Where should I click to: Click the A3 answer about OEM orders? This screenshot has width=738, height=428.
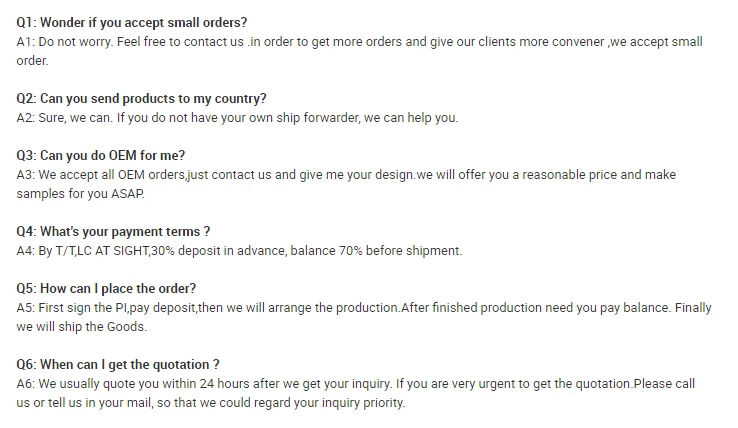click(346, 174)
